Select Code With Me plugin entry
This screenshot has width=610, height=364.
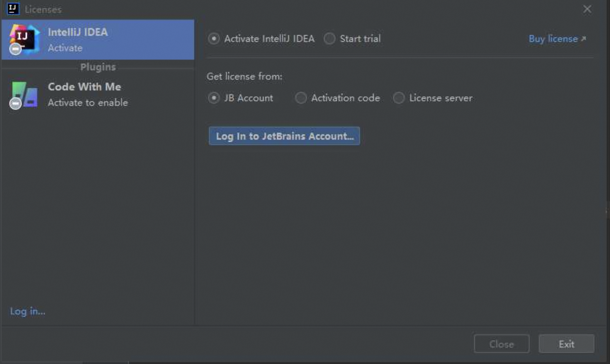point(98,94)
